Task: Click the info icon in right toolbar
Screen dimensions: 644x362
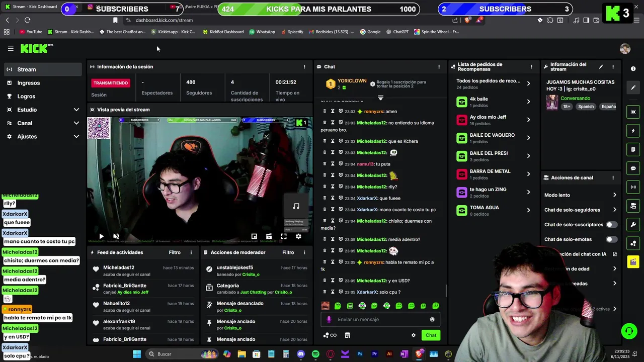Action: point(633,69)
